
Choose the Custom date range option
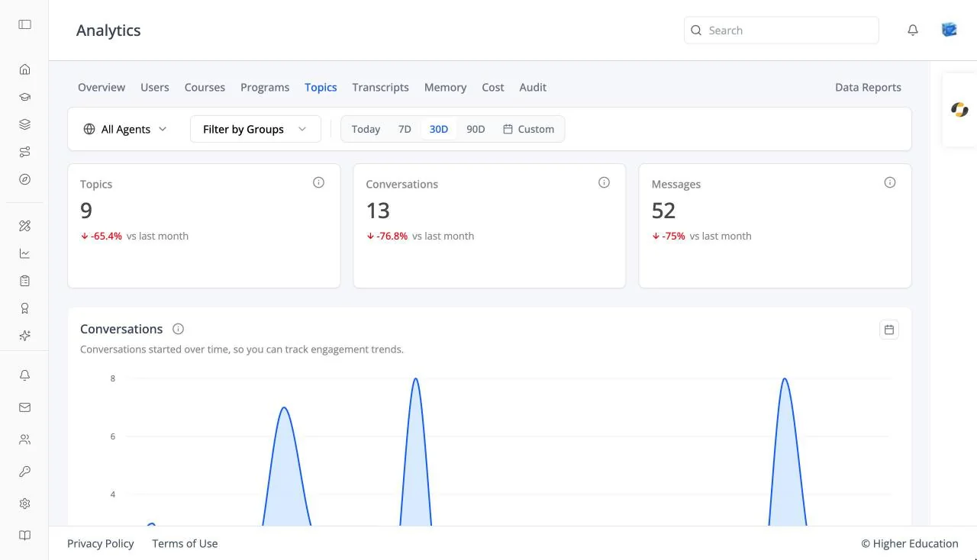[x=528, y=129]
